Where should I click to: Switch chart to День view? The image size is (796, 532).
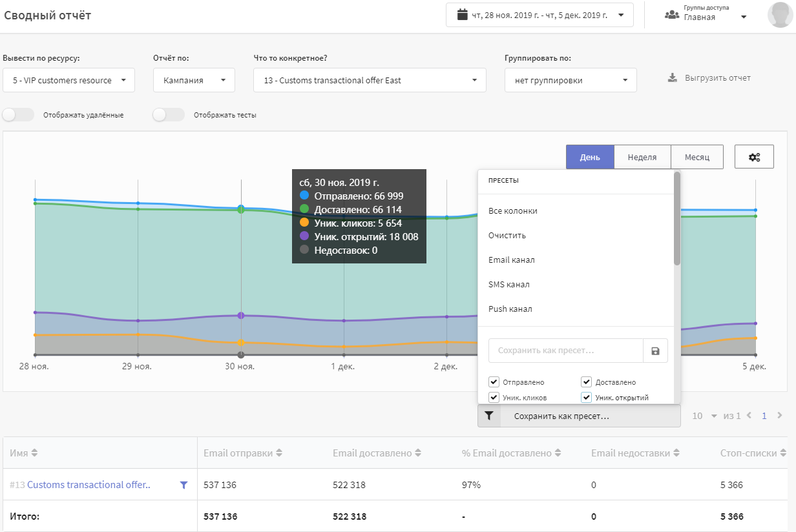pyautogui.click(x=589, y=157)
